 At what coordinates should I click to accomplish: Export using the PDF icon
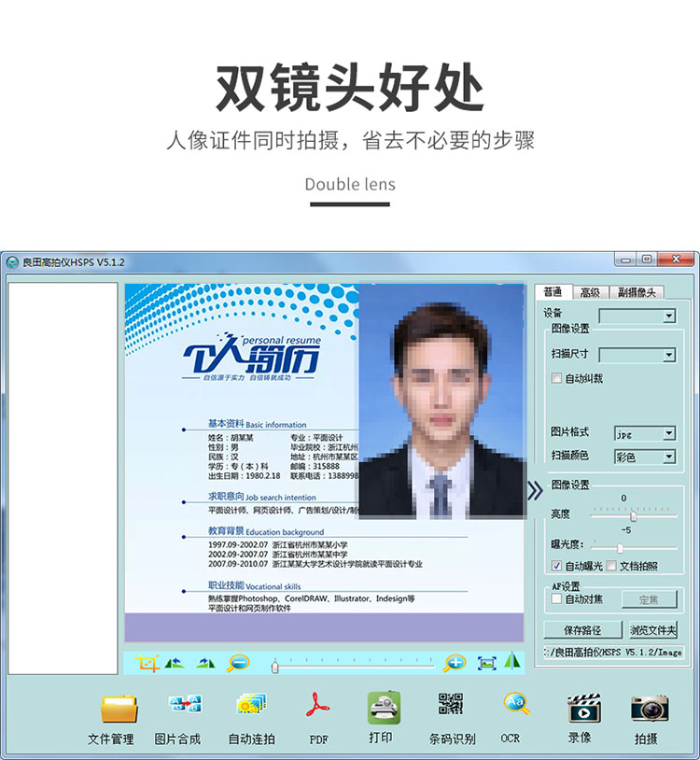pyautogui.click(x=317, y=705)
